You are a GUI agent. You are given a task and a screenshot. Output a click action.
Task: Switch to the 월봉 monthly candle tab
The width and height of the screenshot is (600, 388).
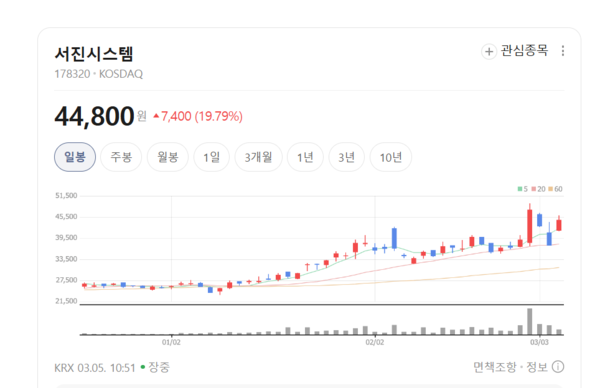168,157
